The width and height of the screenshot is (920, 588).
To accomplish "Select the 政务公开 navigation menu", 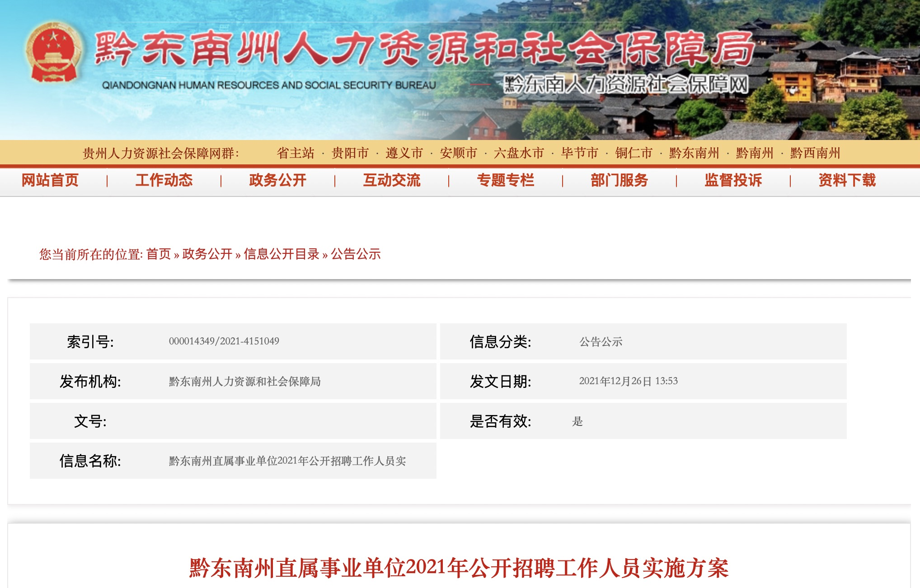I will [277, 180].
